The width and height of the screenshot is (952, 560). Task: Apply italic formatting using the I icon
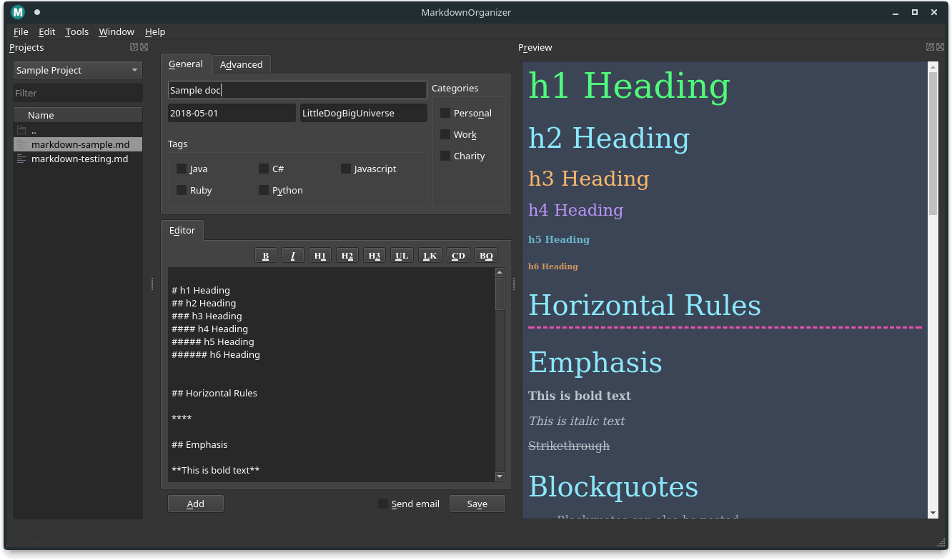(292, 255)
